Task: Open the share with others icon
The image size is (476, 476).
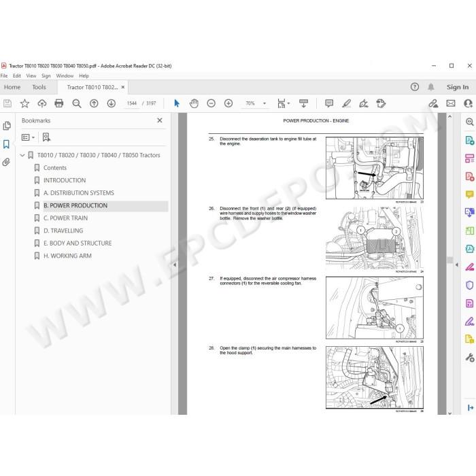Action: point(468,103)
